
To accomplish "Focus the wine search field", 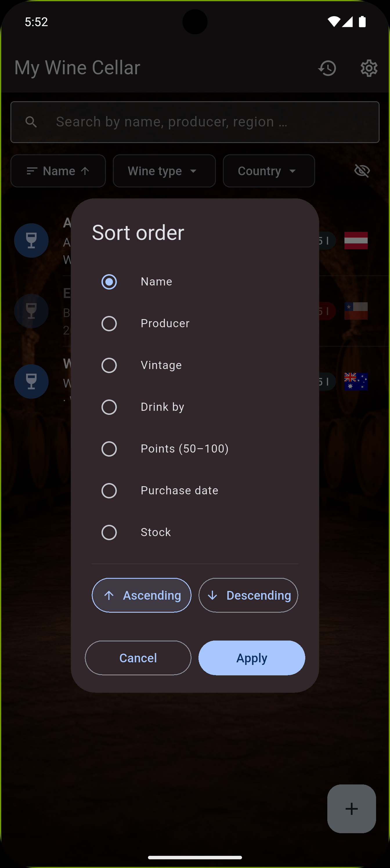I will [x=202, y=122].
